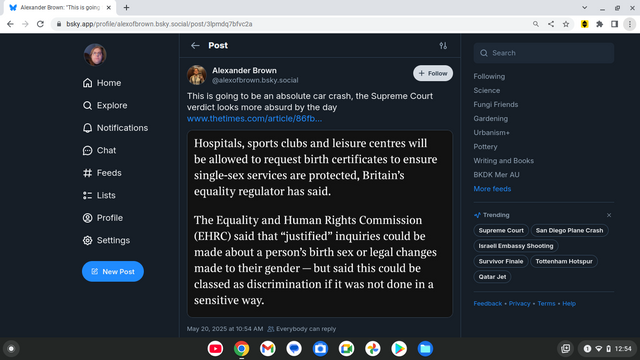640x360 pixels.
Task: Click the Chrome bookmark star icon
Action: (x=566, y=24)
